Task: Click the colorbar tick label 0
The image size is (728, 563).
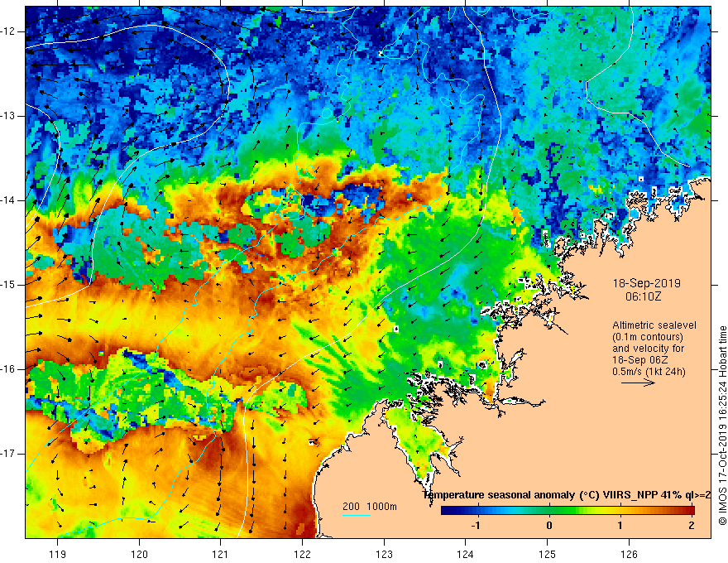Action: coord(549,526)
